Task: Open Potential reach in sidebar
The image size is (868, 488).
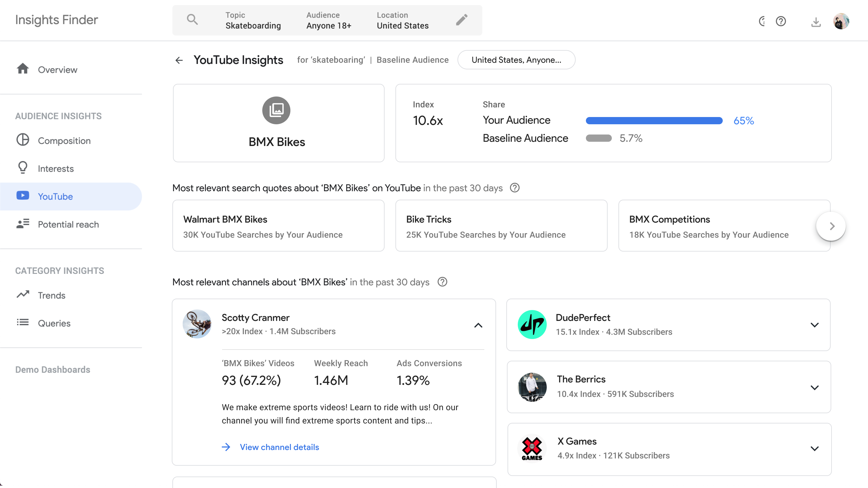Action: [68, 224]
